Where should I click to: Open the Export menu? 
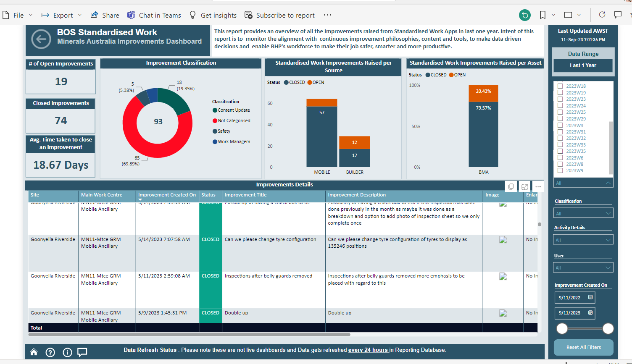pos(61,15)
